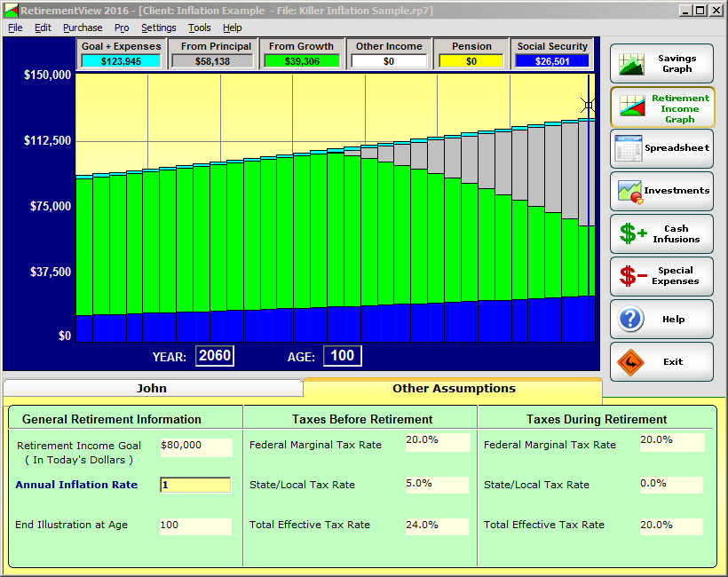Click the Pension yellow swatch value
The height and width of the screenshot is (577, 728).
[471, 61]
